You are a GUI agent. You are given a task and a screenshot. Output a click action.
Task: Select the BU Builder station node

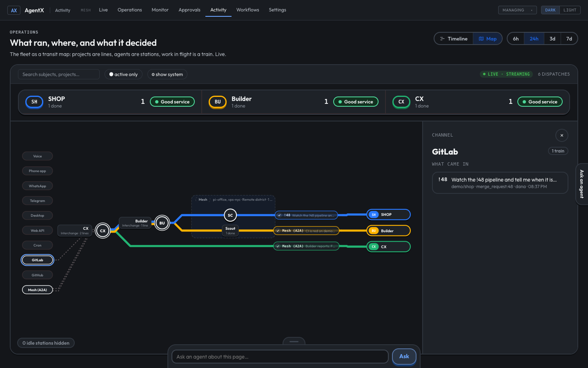point(162,223)
